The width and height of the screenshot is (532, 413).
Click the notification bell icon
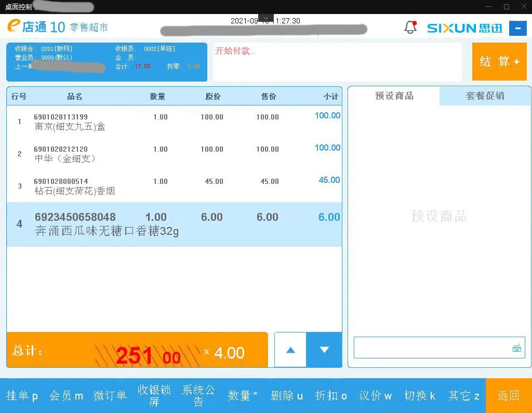(x=410, y=28)
